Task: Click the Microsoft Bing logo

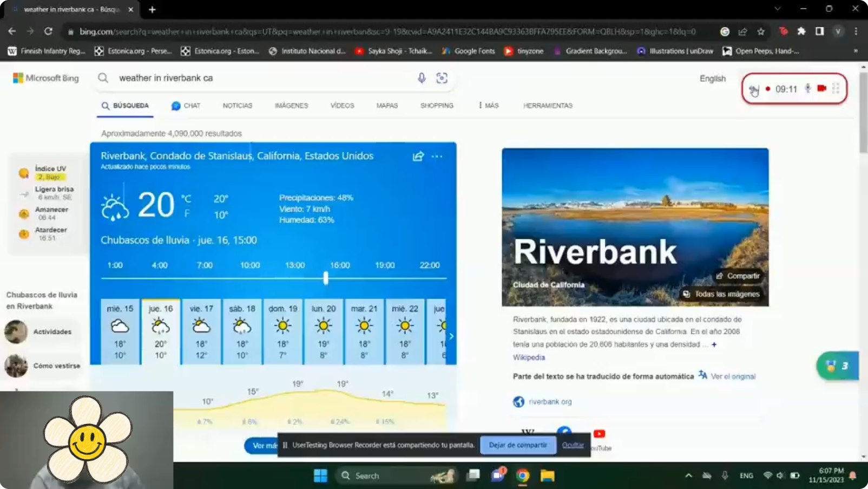Action: click(46, 78)
